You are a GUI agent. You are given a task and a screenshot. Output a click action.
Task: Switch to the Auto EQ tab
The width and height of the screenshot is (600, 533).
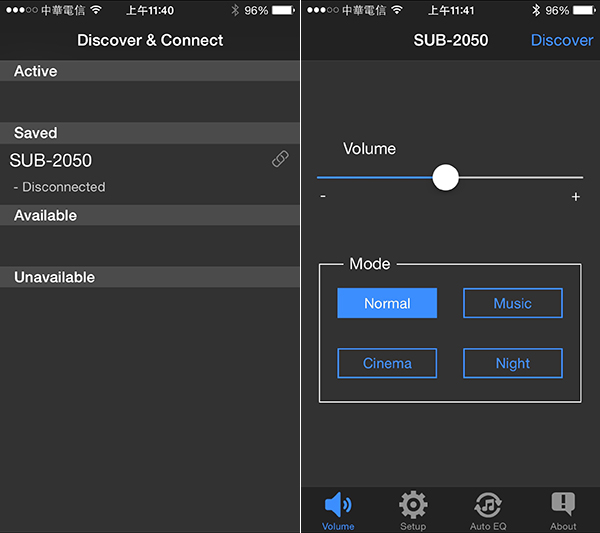pos(488,511)
